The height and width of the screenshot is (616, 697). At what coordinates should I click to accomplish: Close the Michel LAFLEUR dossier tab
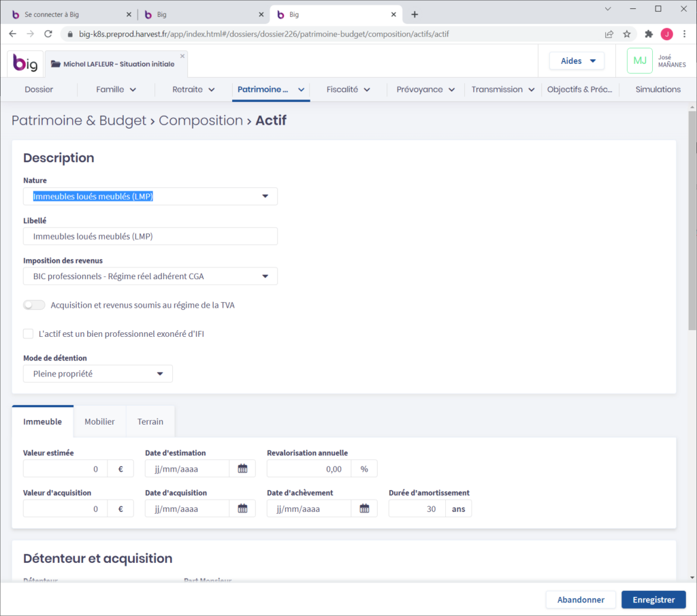[x=182, y=56]
